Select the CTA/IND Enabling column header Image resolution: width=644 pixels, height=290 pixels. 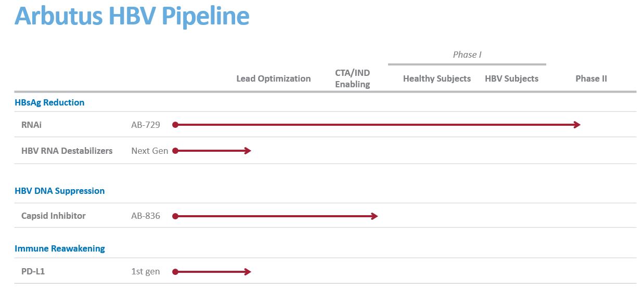(352, 78)
